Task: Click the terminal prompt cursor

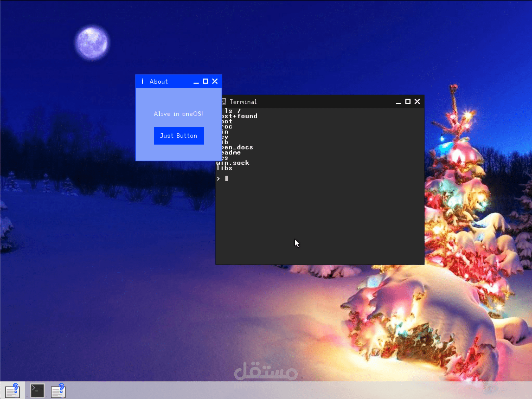Action: [x=227, y=178]
